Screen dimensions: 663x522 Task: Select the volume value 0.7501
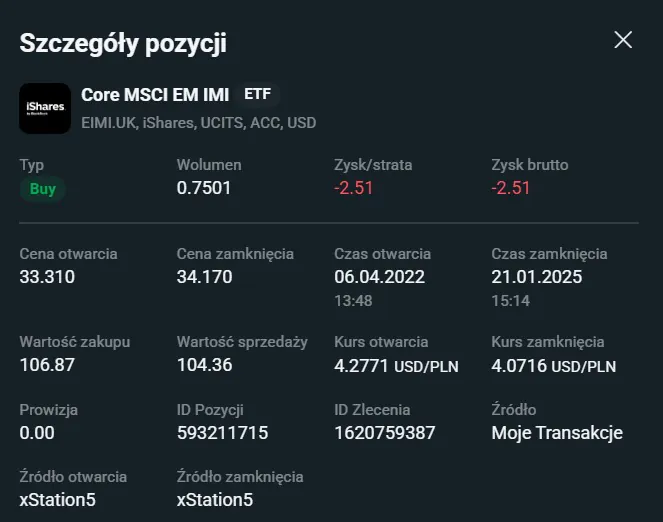tap(204, 188)
